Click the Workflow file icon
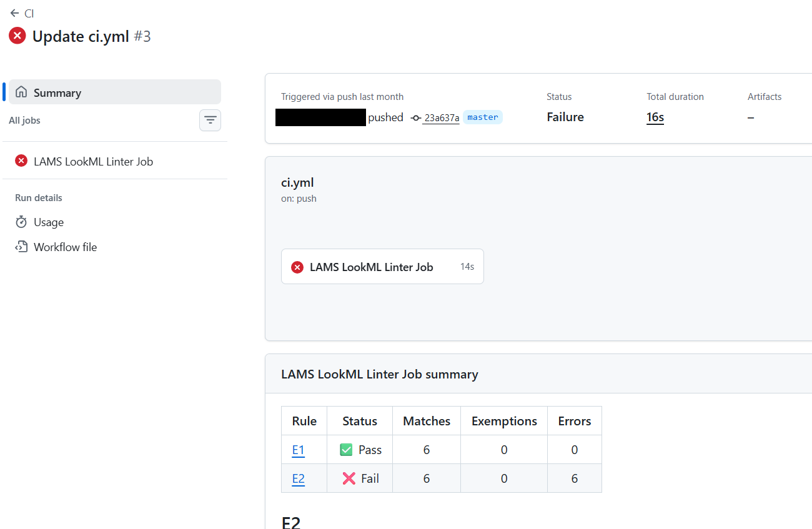Viewport: 812px width, 529px height. click(21, 247)
